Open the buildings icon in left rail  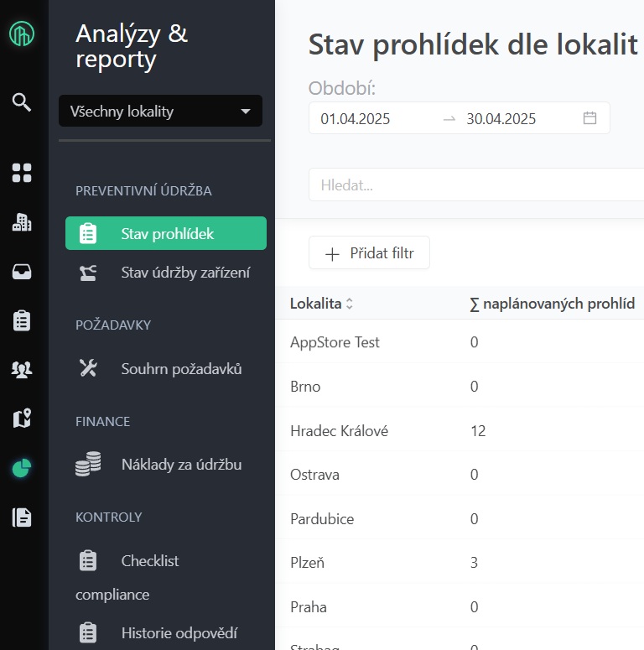click(x=22, y=222)
